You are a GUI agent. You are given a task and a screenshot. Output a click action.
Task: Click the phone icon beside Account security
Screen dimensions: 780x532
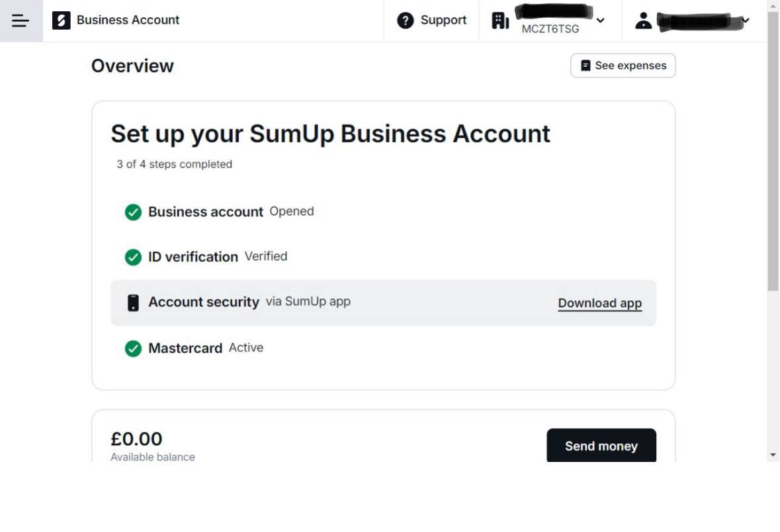pyautogui.click(x=133, y=302)
